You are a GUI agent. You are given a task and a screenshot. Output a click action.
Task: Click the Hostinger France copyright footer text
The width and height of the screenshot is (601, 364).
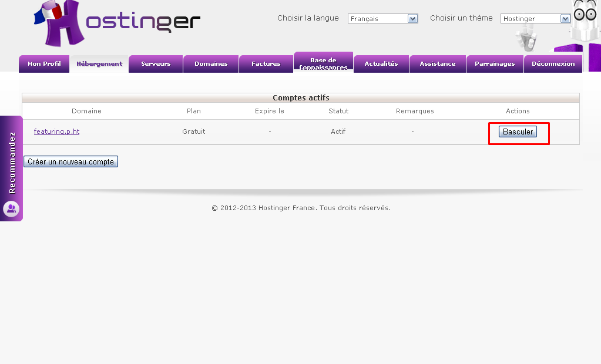click(301, 208)
